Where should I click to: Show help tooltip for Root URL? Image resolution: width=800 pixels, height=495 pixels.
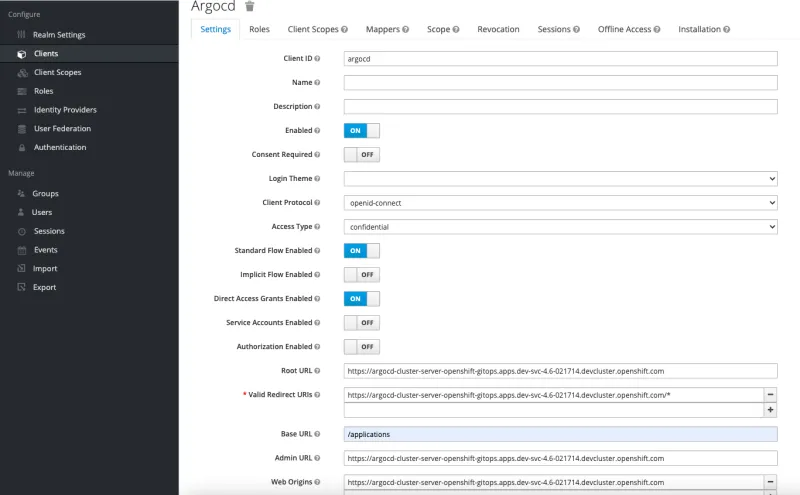click(x=317, y=371)
